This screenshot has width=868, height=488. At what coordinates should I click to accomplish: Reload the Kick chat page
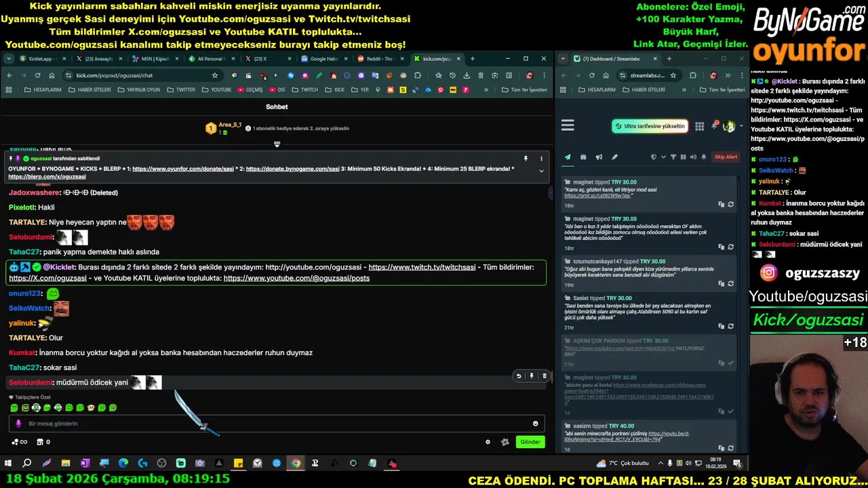38,75
